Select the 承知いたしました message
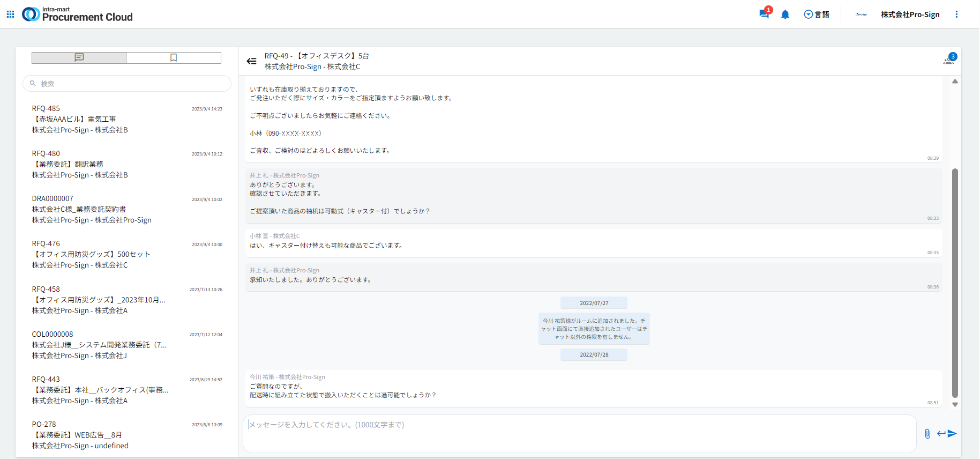Viewport: 980px width, 459px height. pos(594,278)
